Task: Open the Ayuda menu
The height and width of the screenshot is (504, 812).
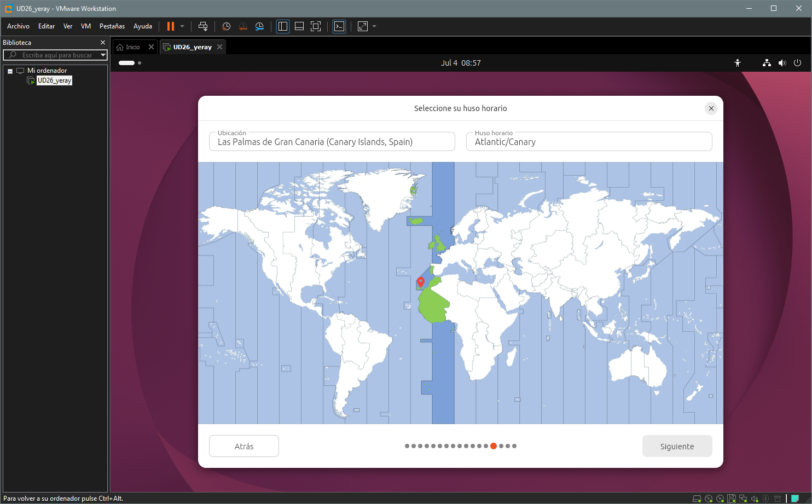Action: [x=143, y=26]
